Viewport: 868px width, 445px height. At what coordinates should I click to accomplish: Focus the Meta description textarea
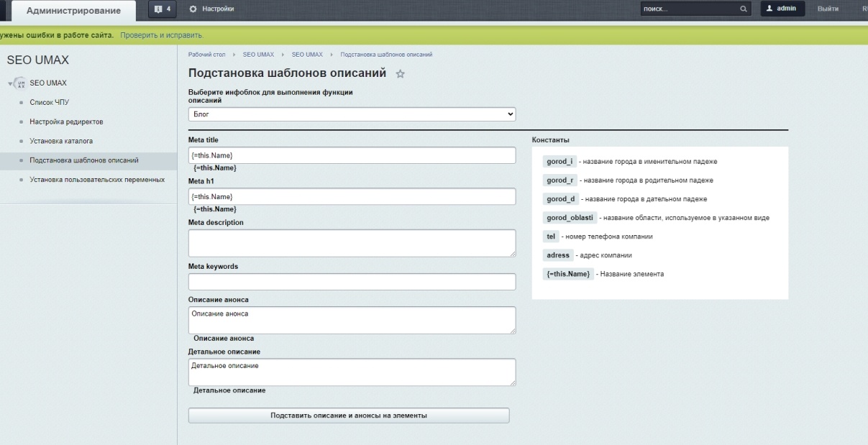[352, 243]
